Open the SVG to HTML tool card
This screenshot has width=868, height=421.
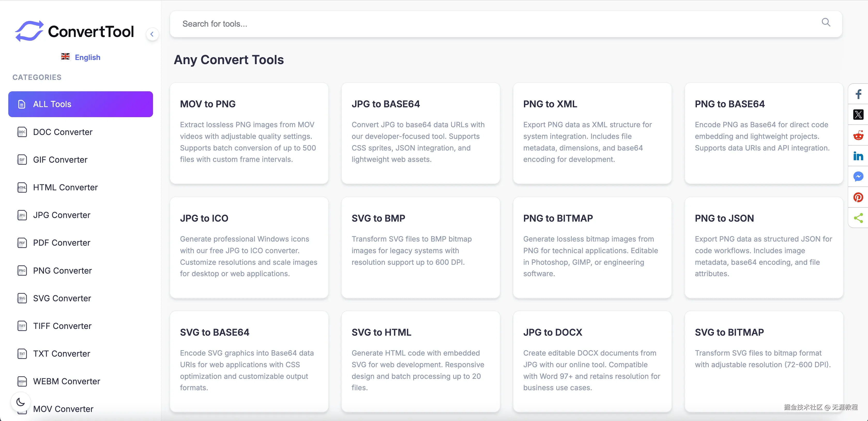pyautogui.click(x=421, y=361)
